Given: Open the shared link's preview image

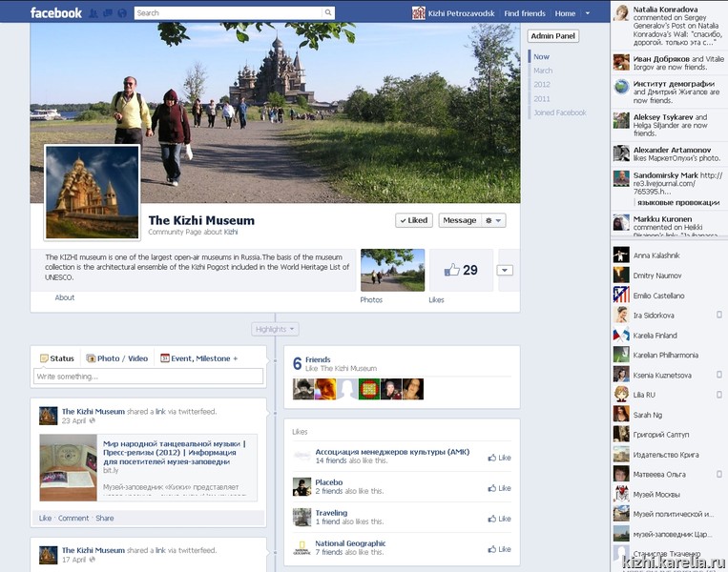Looking at the screenshot, I should pyautogui.click(x=69, y=468).
